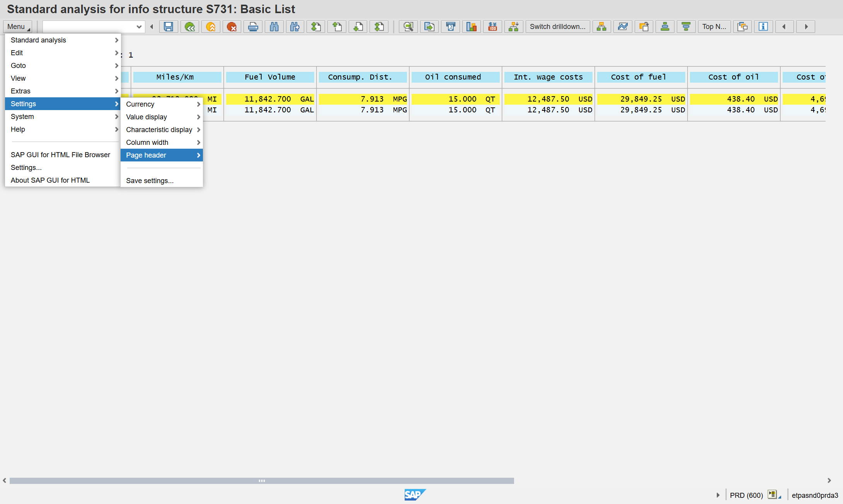Click the Find next binoculars-plus icon

pyautogui.click(x=295, y=27)
